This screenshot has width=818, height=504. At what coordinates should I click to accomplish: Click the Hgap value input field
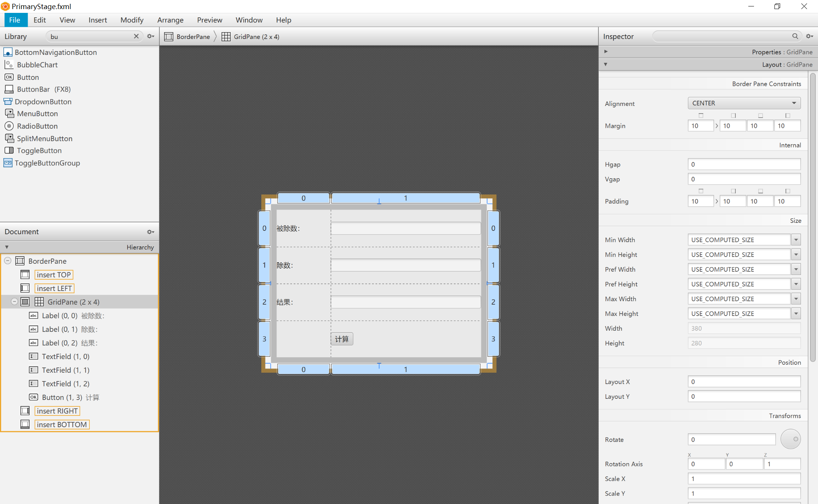click(745, 163)
